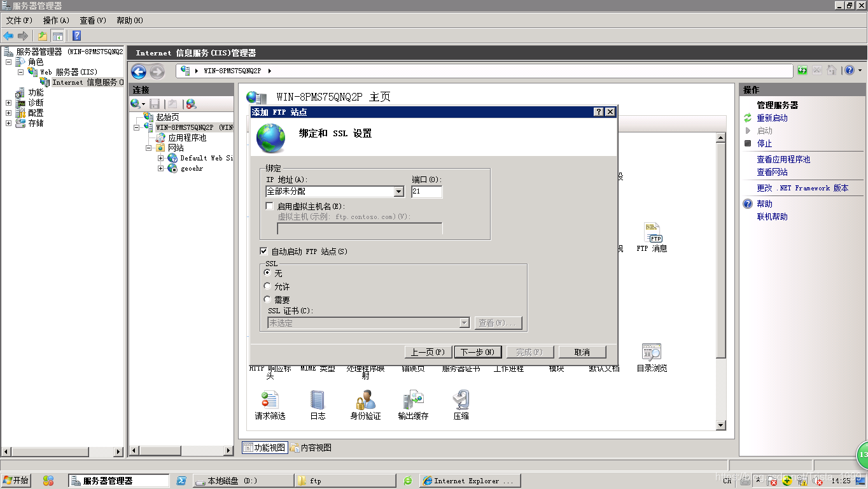Image resolution: width=868 pixels, height=489 pixels.
Task: Click the 重新启动 link in actions pane
Action: [x=772, y=118]
